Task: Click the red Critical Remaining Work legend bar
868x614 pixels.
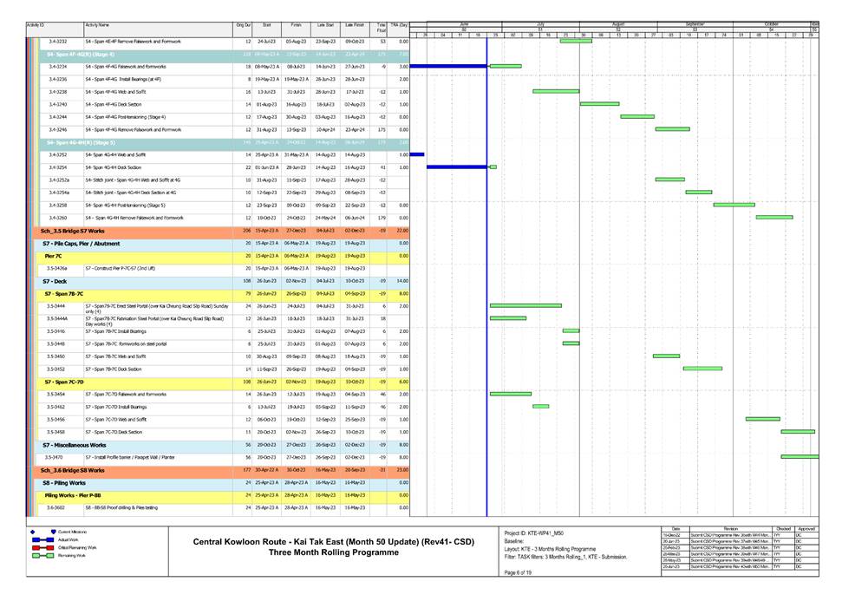Action: tap(42, 548)
